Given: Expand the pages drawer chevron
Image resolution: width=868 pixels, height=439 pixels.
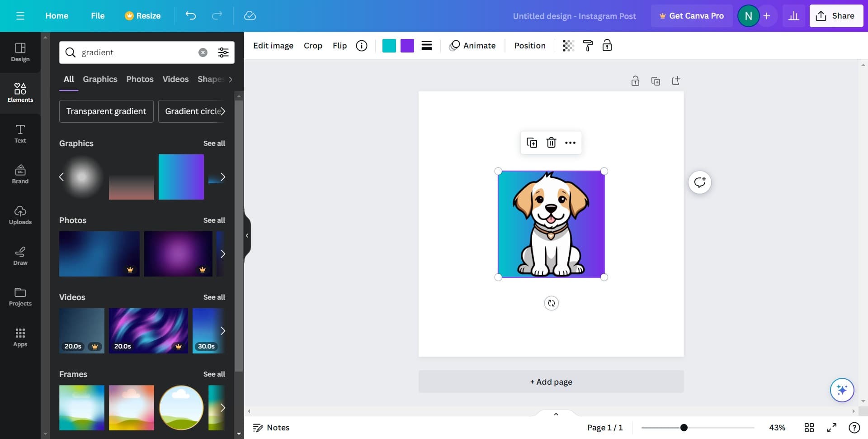Looking at the screenshot, I should 556,414.
